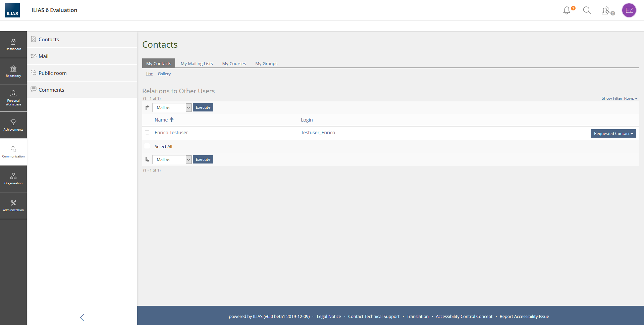Switch to the My Groups tab
Viewport: 644px width, 325px height.
tap(266, 63)
